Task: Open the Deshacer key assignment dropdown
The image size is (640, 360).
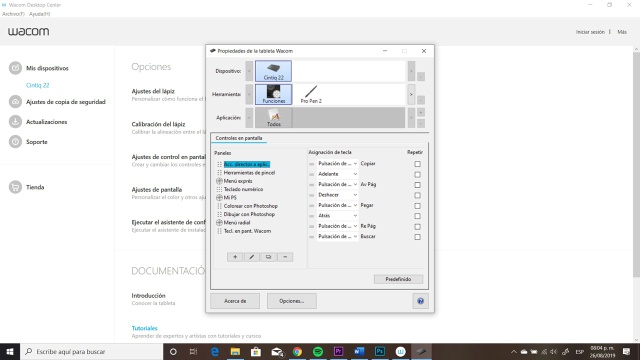Action: (338, 195)
